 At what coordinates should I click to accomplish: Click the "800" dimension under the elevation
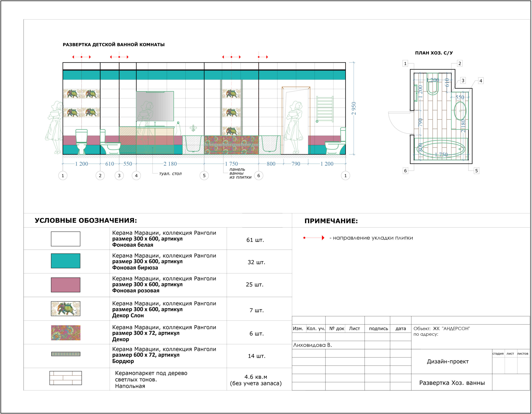pos(271,164)
